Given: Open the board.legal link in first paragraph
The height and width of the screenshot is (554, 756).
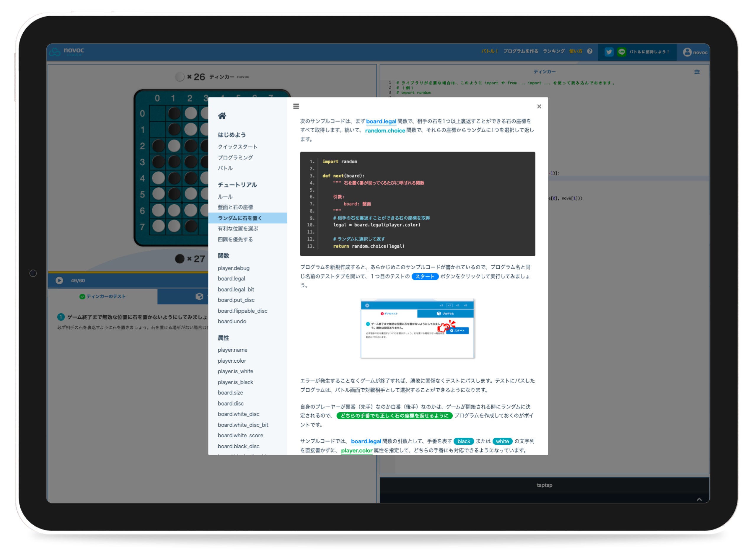Looking at the screenshot, I should (x=381, y=121).
